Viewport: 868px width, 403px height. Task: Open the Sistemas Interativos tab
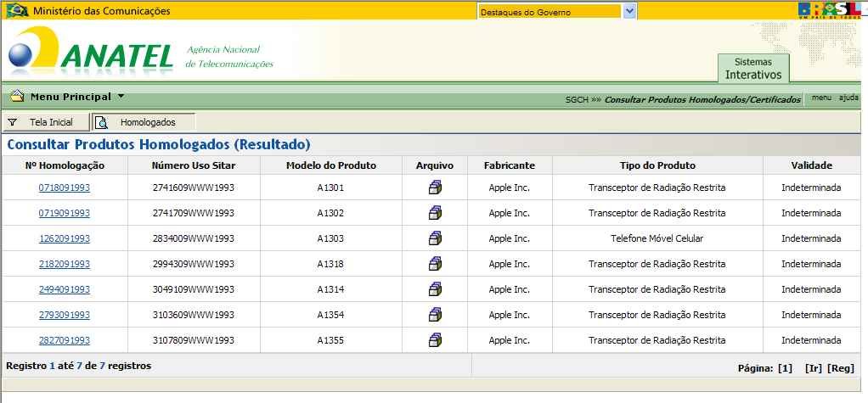tap(753, 69)
